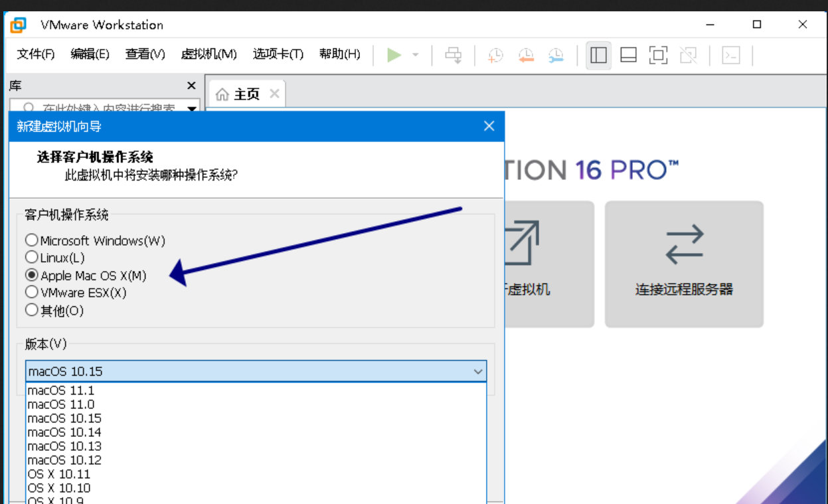Click the take snapshot clock icon
Screen dimensions: 828x504
[495, 55]
